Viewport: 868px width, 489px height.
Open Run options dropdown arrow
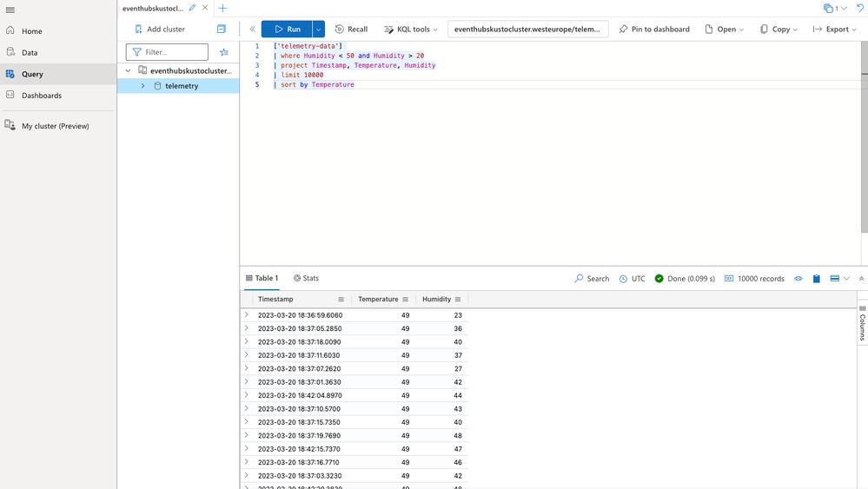coord(318,29)
